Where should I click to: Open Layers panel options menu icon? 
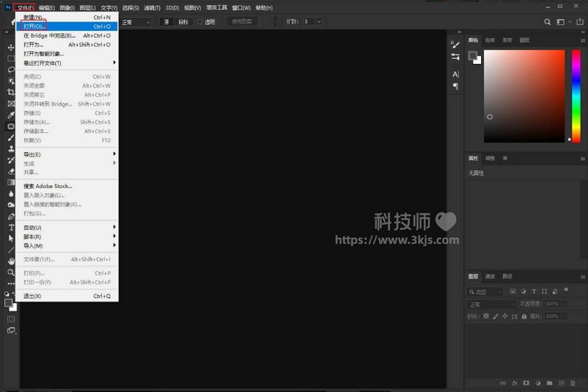[x=582, y=276]
